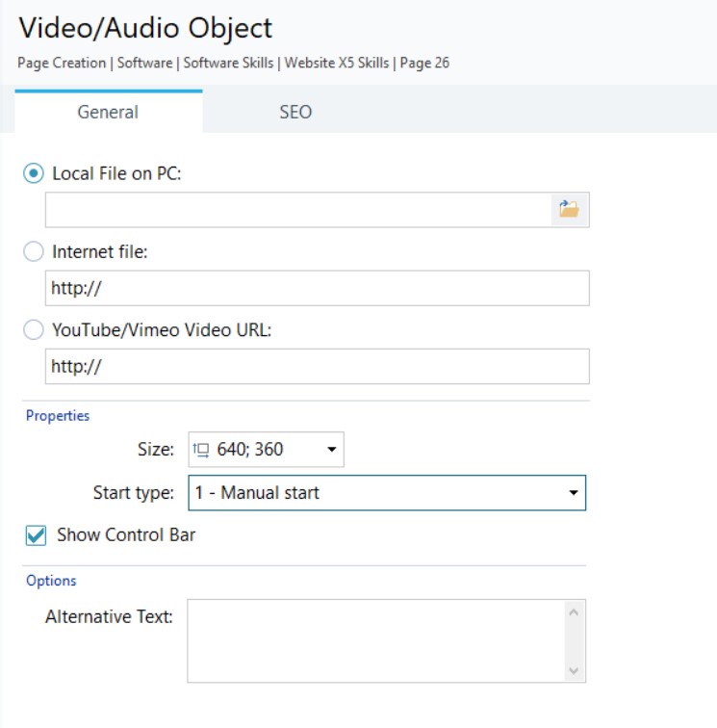Screen dimensions: 717x728
Task: Uncheck the Show Control Bar checkbox
Action: click(x=36, y=535)
